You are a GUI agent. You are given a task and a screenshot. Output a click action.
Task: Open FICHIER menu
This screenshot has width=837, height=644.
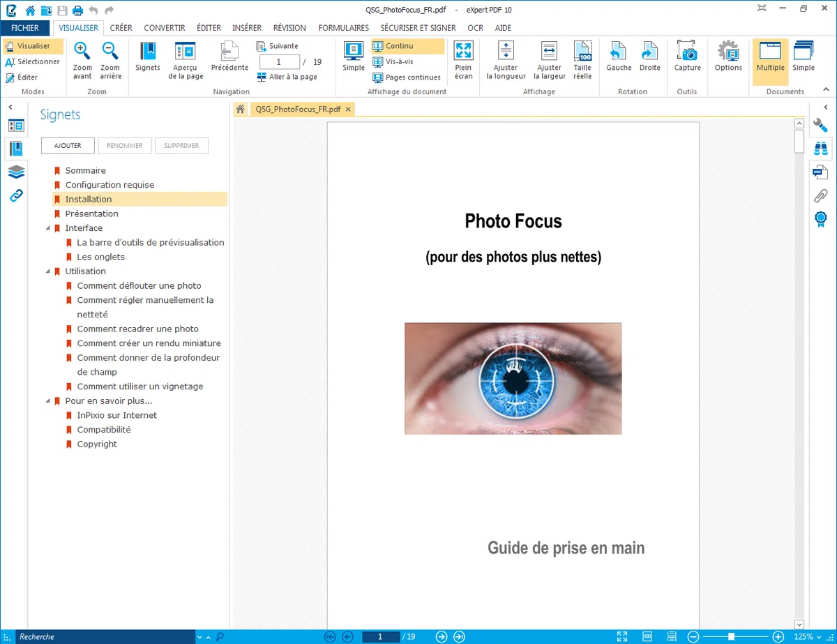[x=25, y=28]
